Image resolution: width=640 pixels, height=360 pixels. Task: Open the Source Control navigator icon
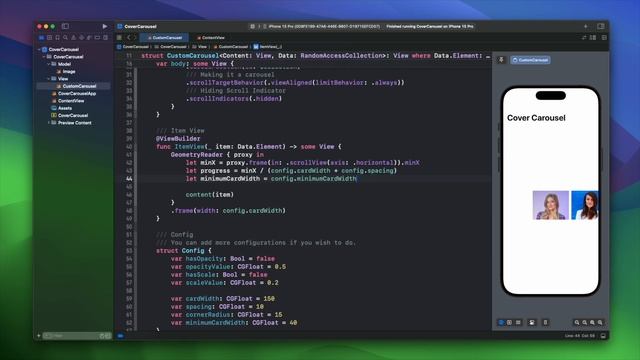(x=49, y=38)
